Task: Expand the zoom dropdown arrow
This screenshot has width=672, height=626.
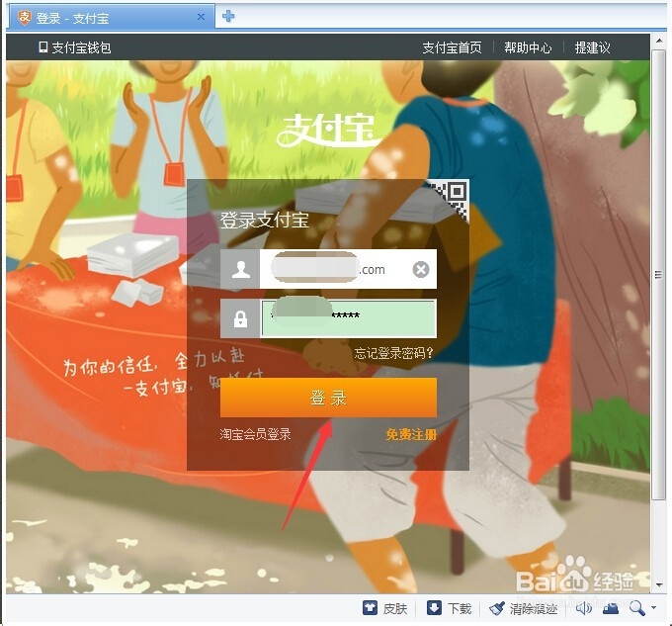Action: 653,607
